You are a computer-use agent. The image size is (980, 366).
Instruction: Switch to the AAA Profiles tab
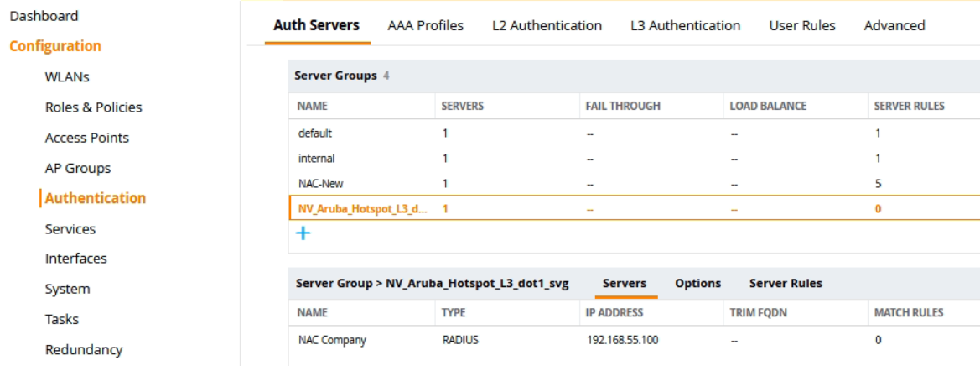[425, 25]
